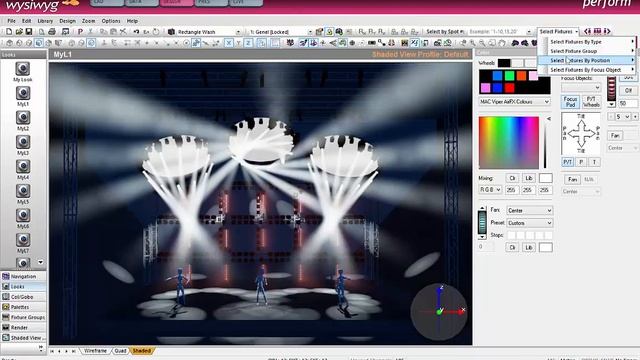Pick the green colour wheel swatch
This screenshot has height=360, width=640.
point(509,76)
